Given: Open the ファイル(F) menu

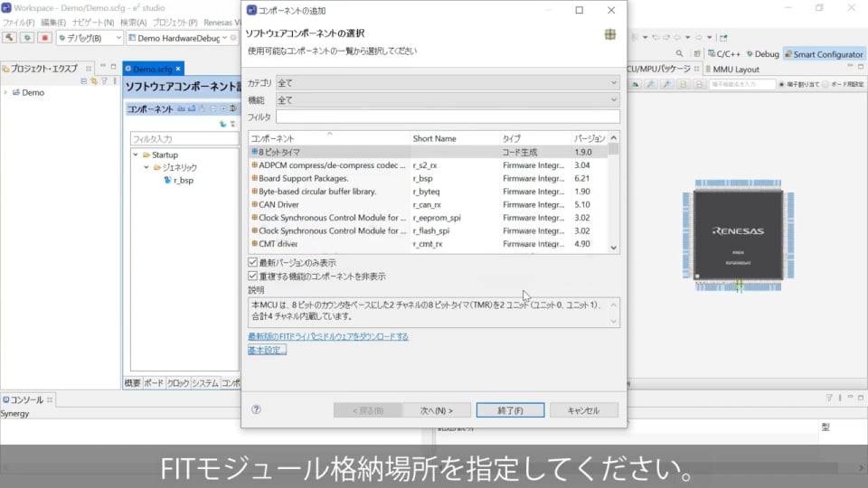Looking at the screenshot, I should coord(18,23).
